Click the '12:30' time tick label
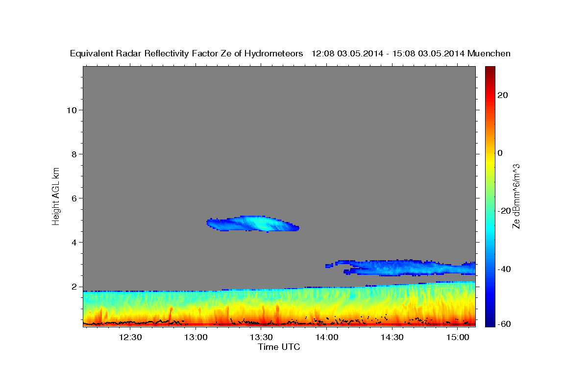 [131, 337]
